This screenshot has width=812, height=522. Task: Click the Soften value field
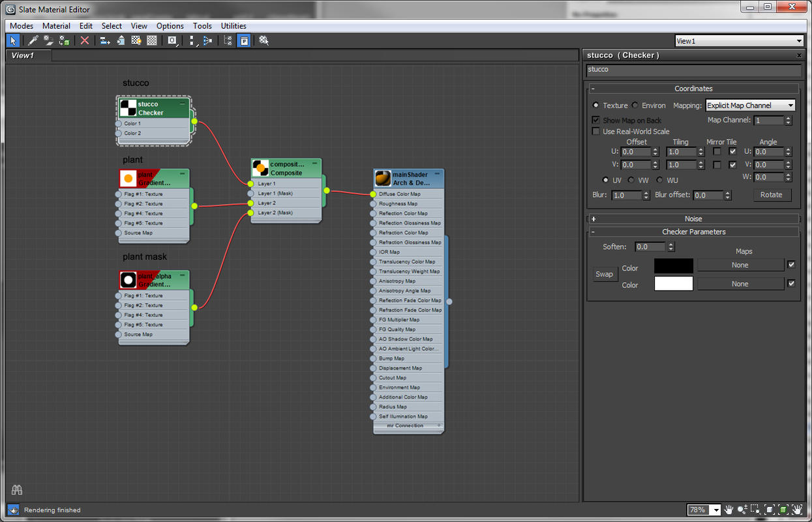pos(650,247)
